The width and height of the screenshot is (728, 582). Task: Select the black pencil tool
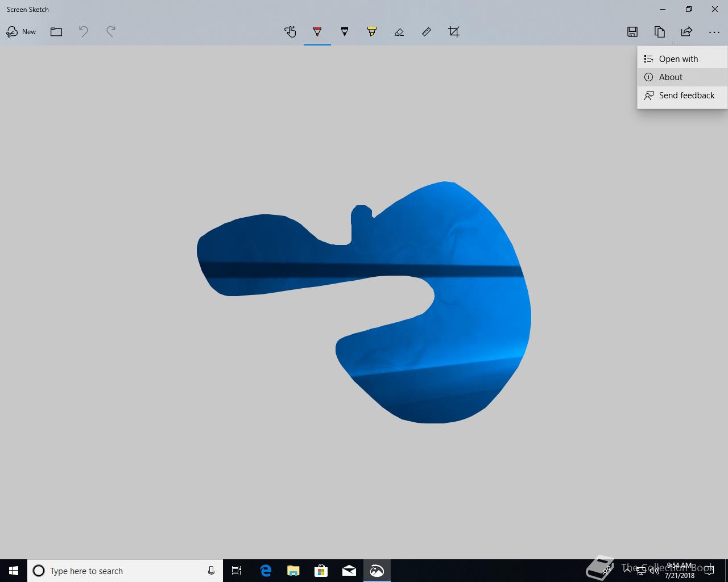tap(345, 32)
